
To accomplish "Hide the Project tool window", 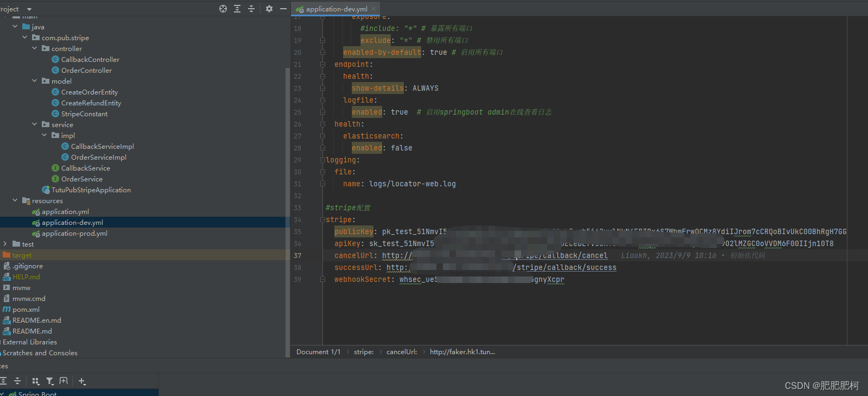I will pyautogui.click(x=283, y=9).
